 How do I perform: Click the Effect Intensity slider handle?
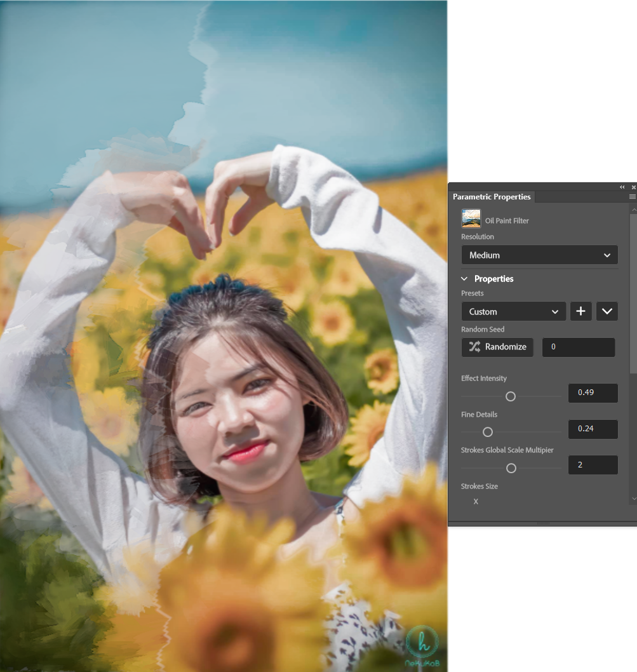[x=510, y=396]
